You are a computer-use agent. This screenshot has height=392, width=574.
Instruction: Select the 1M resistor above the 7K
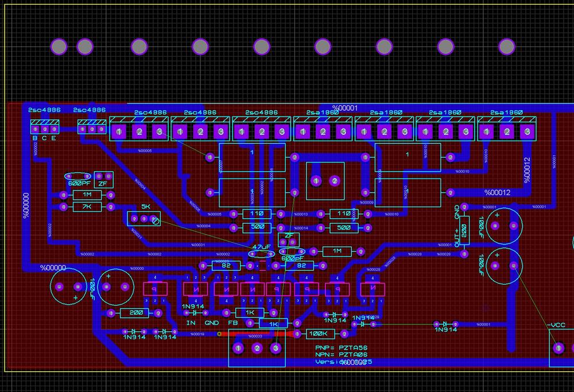pyautogui.click(x=87, y=195)
